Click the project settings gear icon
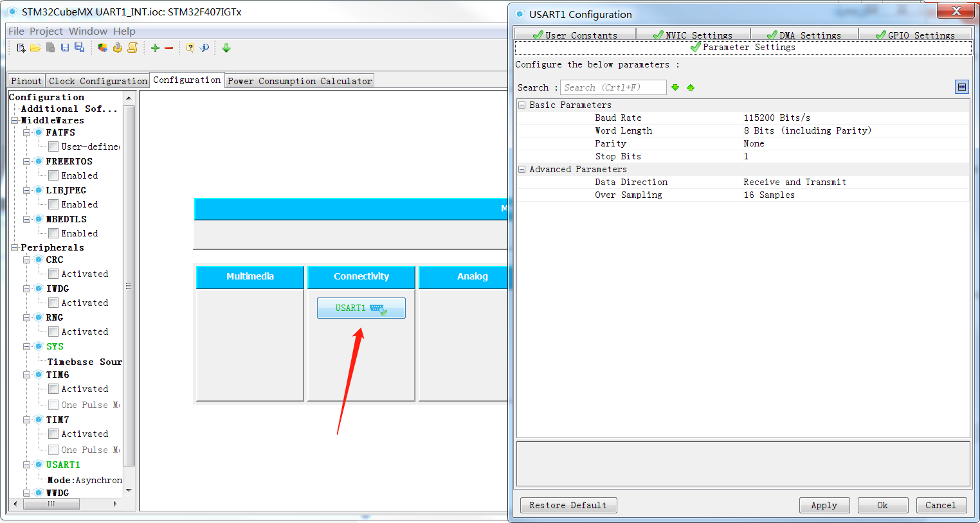Screen dimensions: 980x523 pos(118,48)
